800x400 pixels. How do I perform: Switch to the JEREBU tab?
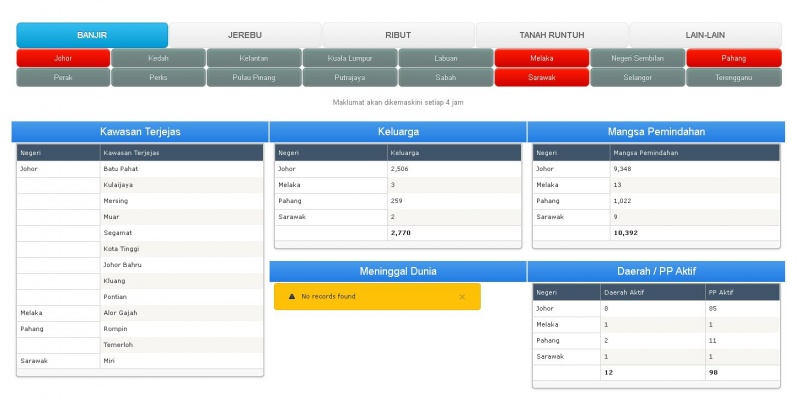245,35
